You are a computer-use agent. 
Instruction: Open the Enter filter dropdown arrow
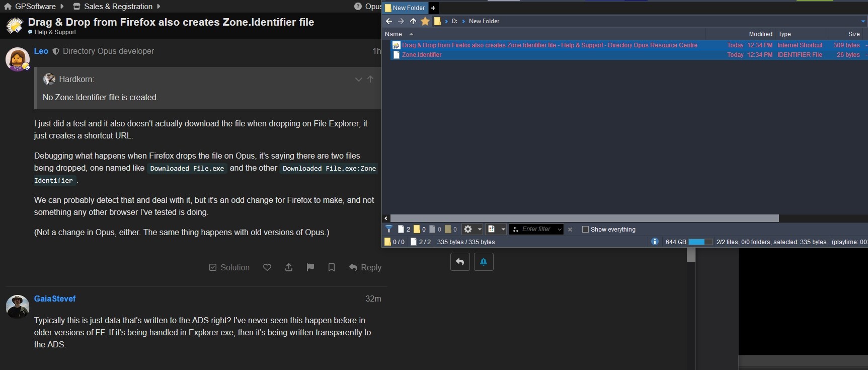tap(560, 230)
